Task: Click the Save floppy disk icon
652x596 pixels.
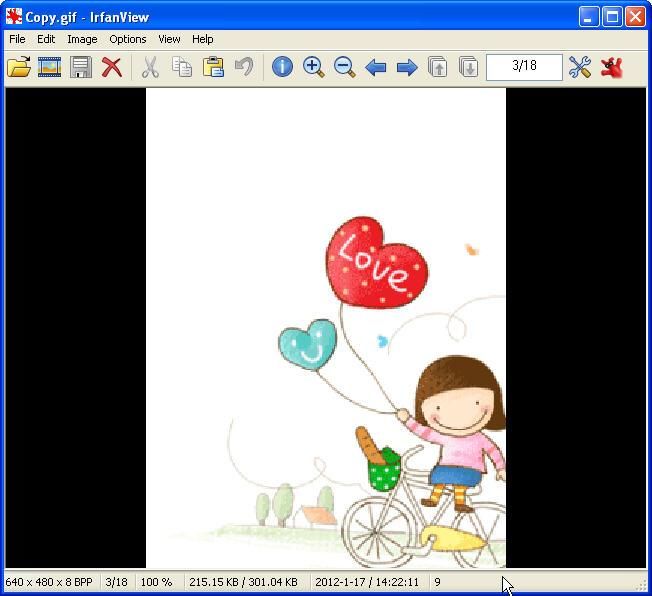Action: coord(81,67)
